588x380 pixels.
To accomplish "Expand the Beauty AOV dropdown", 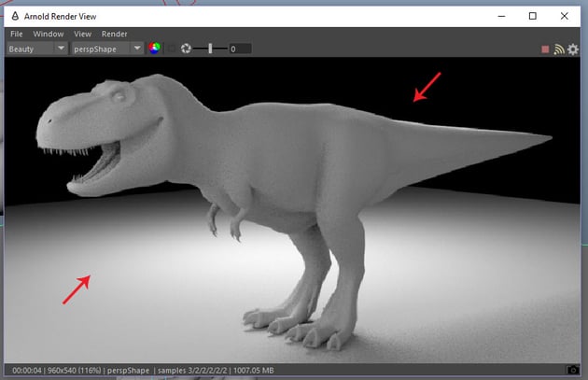I will coord(36,49).
